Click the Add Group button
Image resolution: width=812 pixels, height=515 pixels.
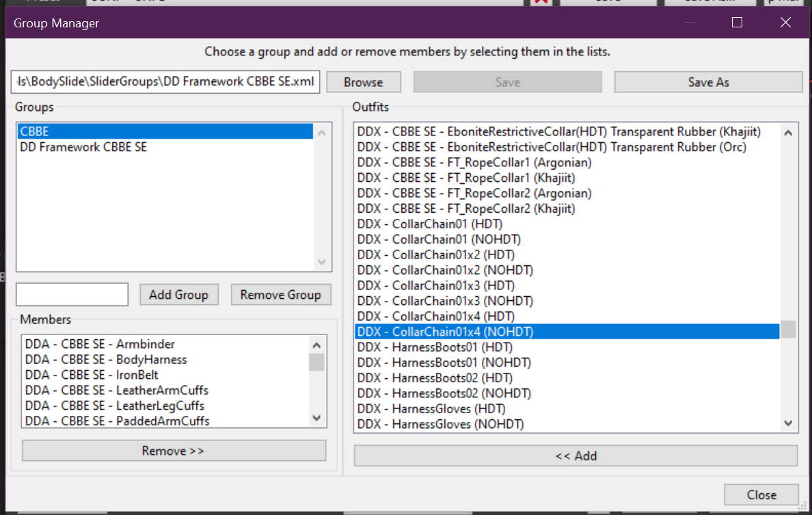point(178,295)
